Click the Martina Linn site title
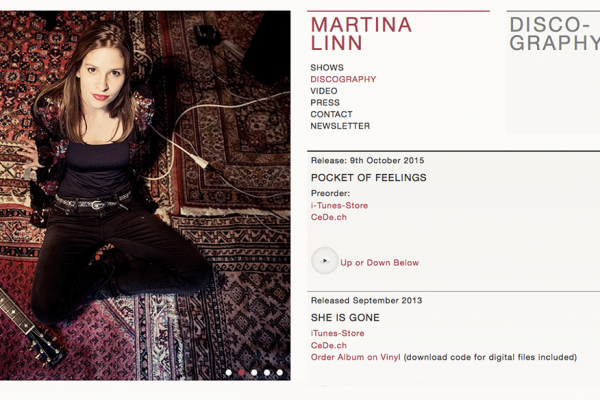Viewport: 600px width, 400px height. click(361, 34)
